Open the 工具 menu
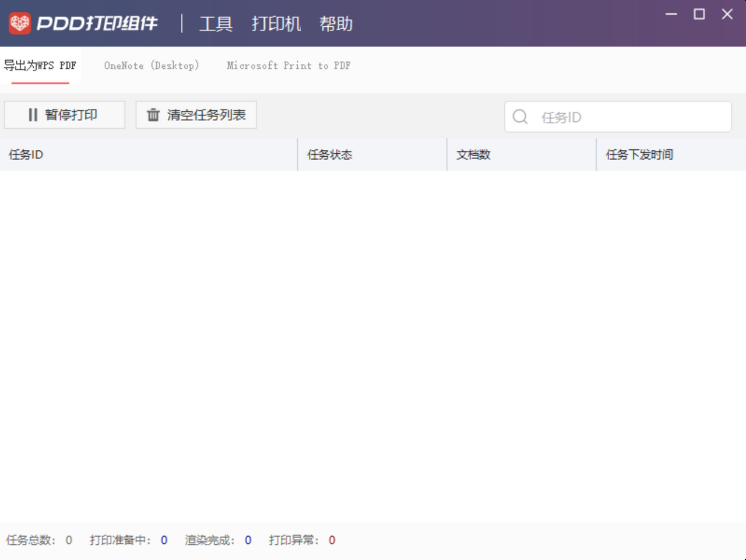 [x=216, y=24]
